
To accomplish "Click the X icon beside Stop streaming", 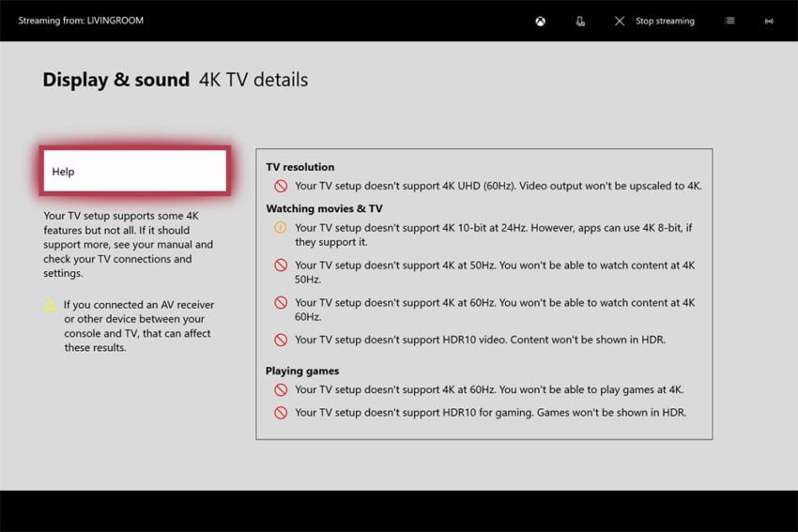I will tap(620, 21).
